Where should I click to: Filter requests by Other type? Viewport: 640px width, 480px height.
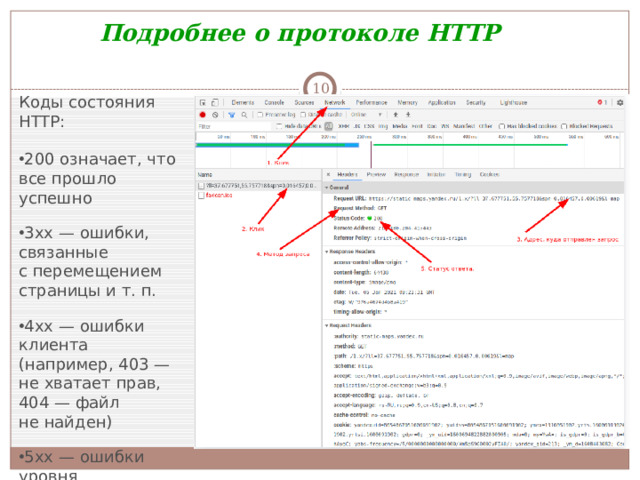pos(486,126)
